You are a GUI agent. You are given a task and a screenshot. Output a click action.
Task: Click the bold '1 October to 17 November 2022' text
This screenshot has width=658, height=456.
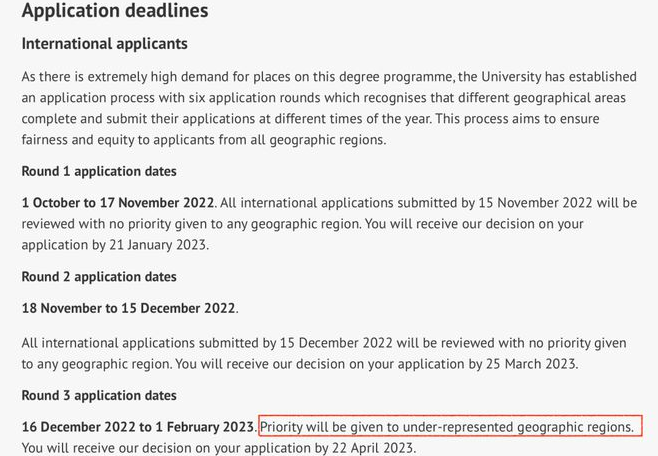[118, 203]
